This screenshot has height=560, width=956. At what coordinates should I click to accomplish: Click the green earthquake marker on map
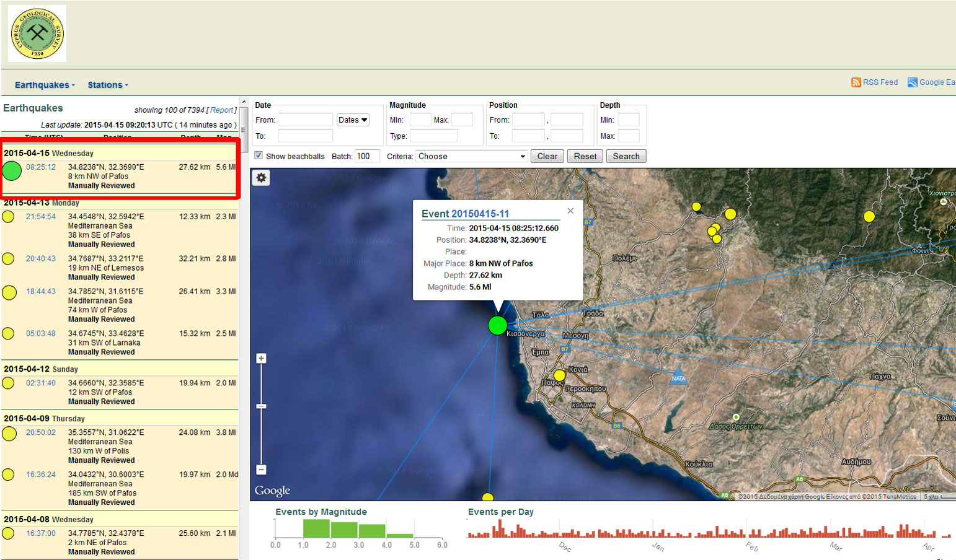pos(497,325)
